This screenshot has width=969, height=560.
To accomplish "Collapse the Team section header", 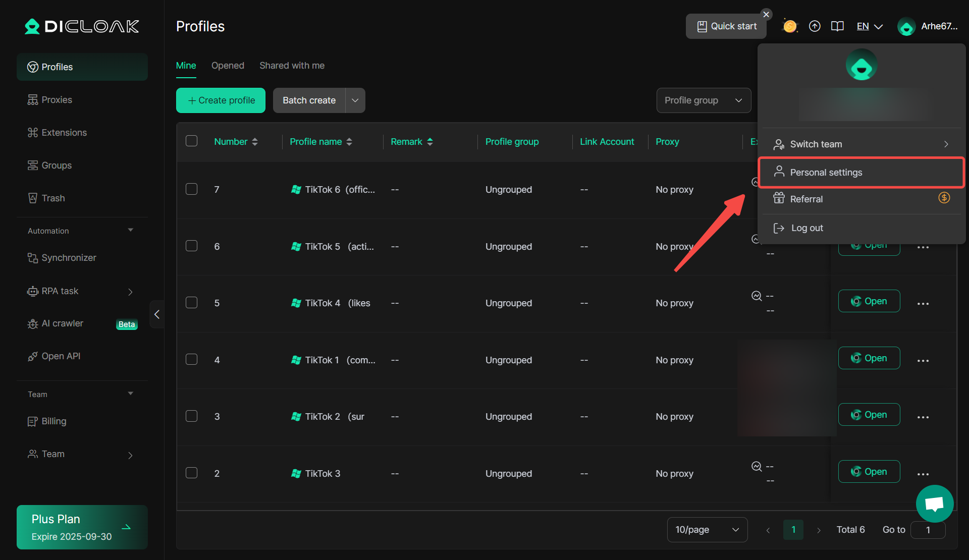I will 131,394.
